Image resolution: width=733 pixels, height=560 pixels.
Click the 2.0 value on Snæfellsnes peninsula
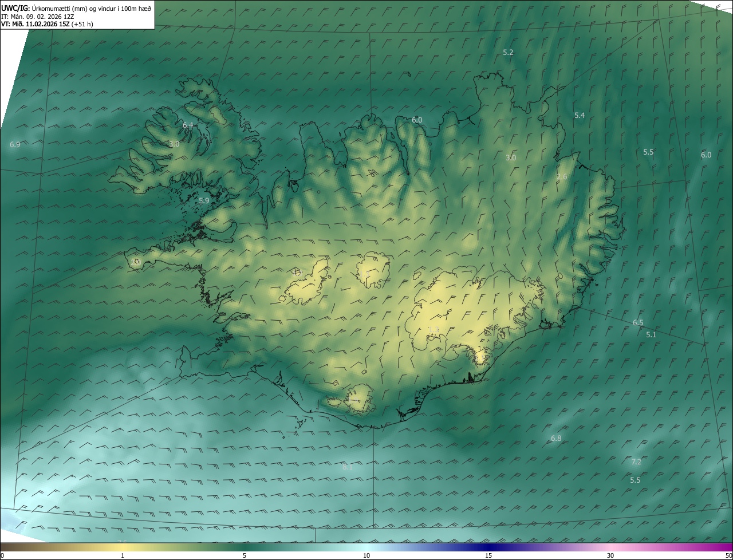tap(136, 262)
